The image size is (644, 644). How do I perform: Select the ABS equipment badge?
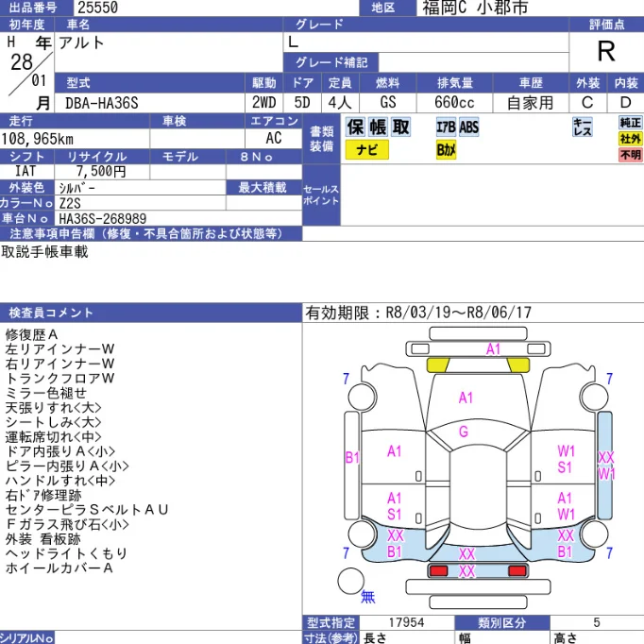468,127
